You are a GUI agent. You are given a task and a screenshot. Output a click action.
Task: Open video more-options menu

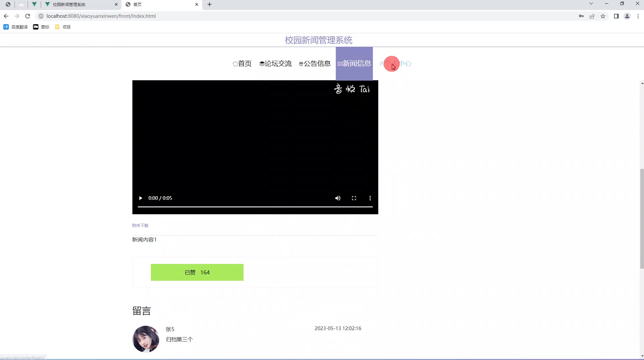pyautogui.click(x=370, y=198)
